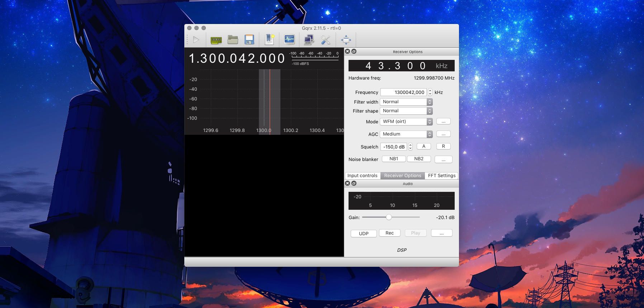Close the Receiver Options dock panel
Screen dimensions: 644x308
click(x=347, y=51)
